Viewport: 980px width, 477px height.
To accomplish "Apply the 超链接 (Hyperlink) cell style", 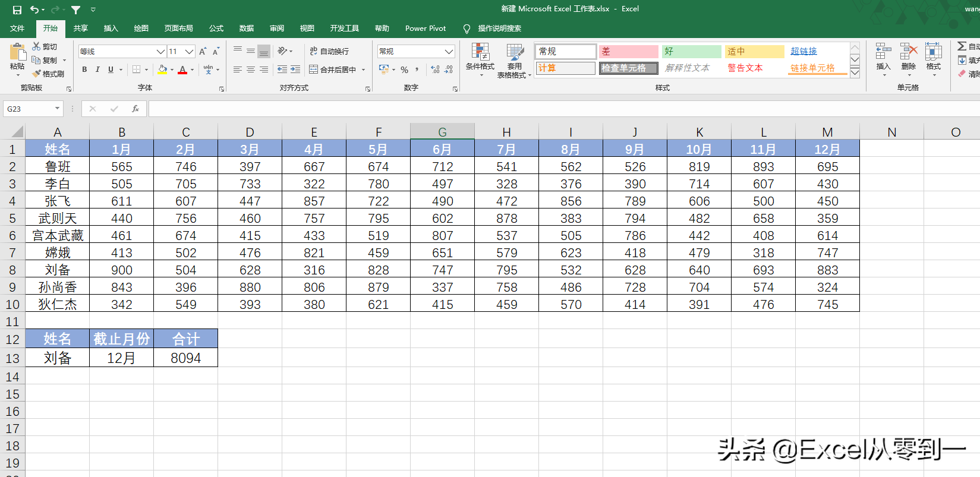I will click(x=804, y=52).
